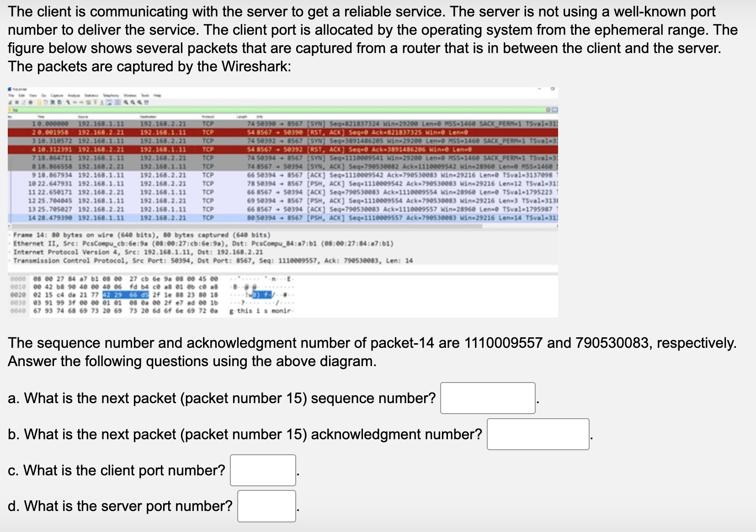Viewport: 756px width, 532px height.
Task: Click the Protocol column header
Action: tap(208, 117)
